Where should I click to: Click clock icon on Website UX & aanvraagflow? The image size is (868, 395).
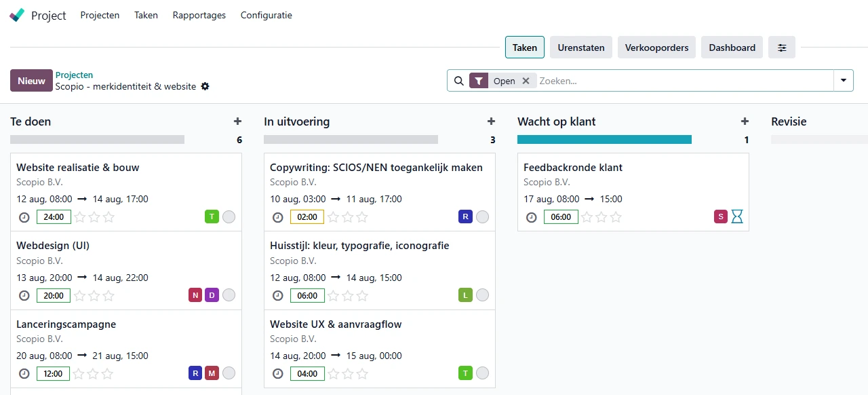[x=278, y=374]
